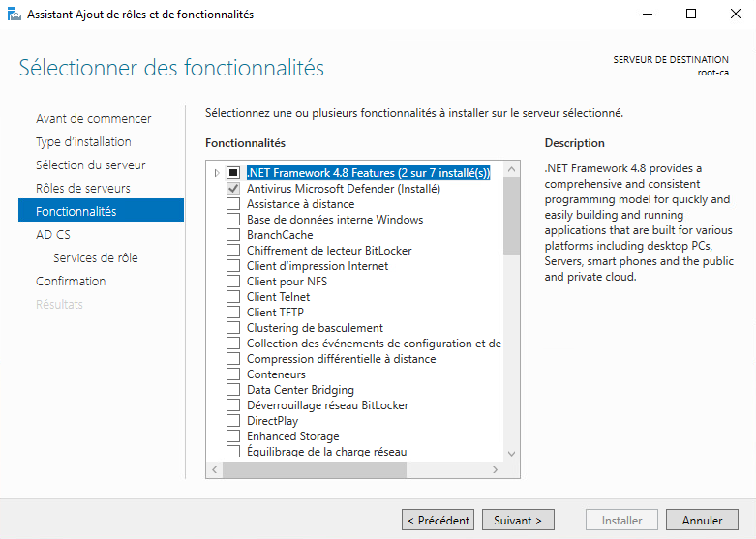Image resolution: width=756 pixels, height=539 pixels.
Task: Expand the .NET Framework 4.8 Features node
Action: tap(217, 172)
